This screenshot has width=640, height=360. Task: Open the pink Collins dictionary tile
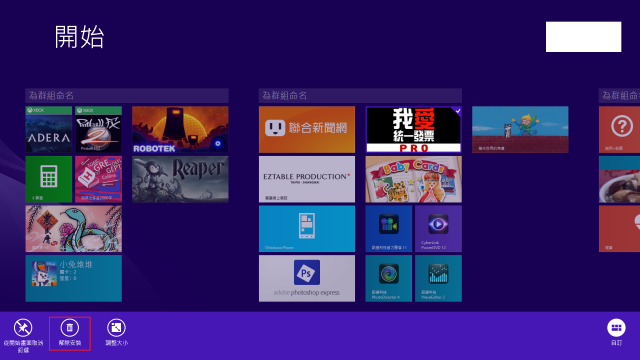point(98,179)
